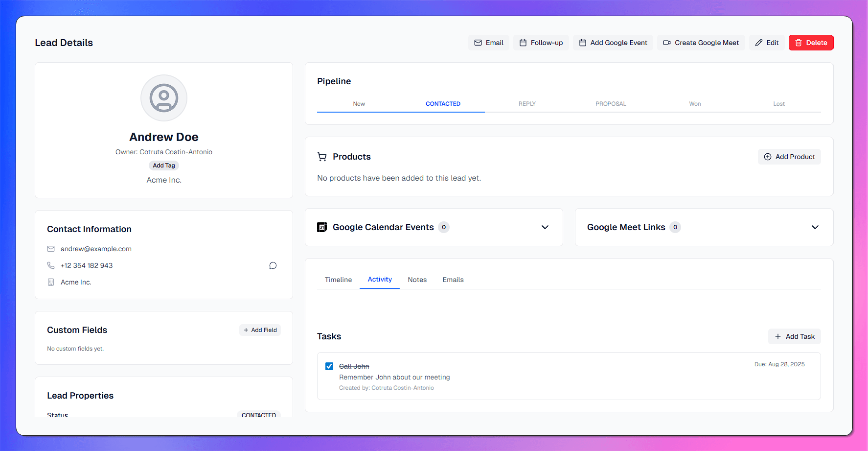This screenshot has height=451, width=868.
Task: Expand the Google Calendar Events section
Action: pos(545,227)
